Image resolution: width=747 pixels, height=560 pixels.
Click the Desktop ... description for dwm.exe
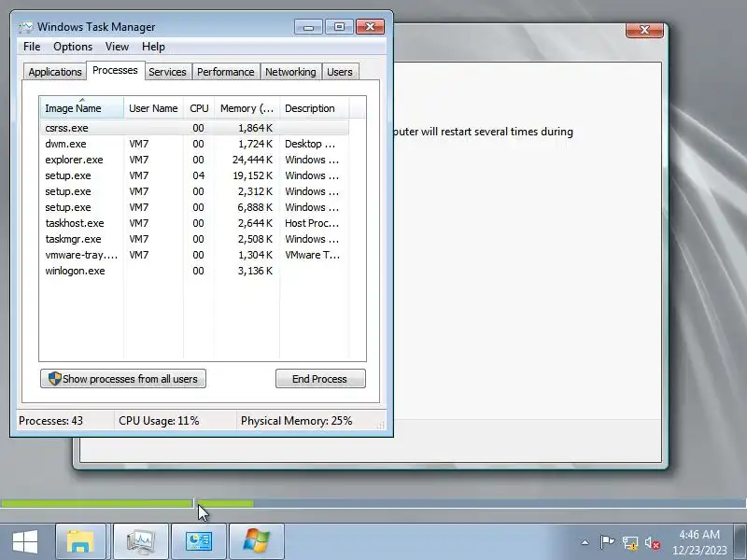(310, 144)
